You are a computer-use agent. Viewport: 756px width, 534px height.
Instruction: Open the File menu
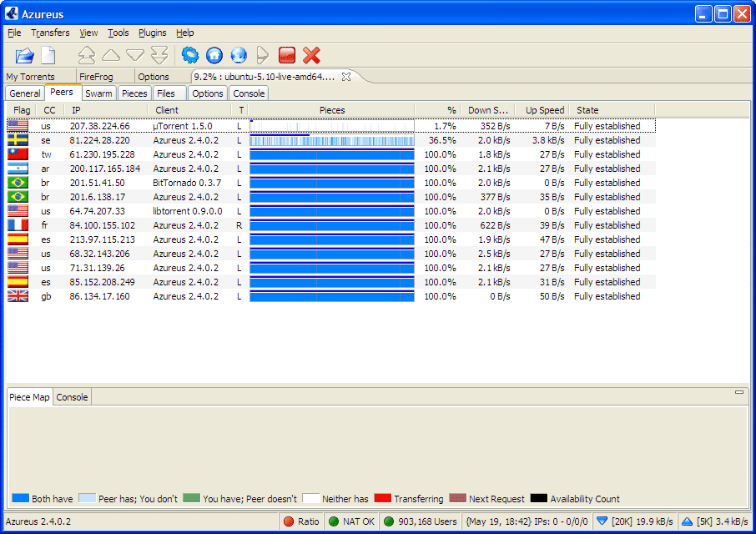point(14,33)
